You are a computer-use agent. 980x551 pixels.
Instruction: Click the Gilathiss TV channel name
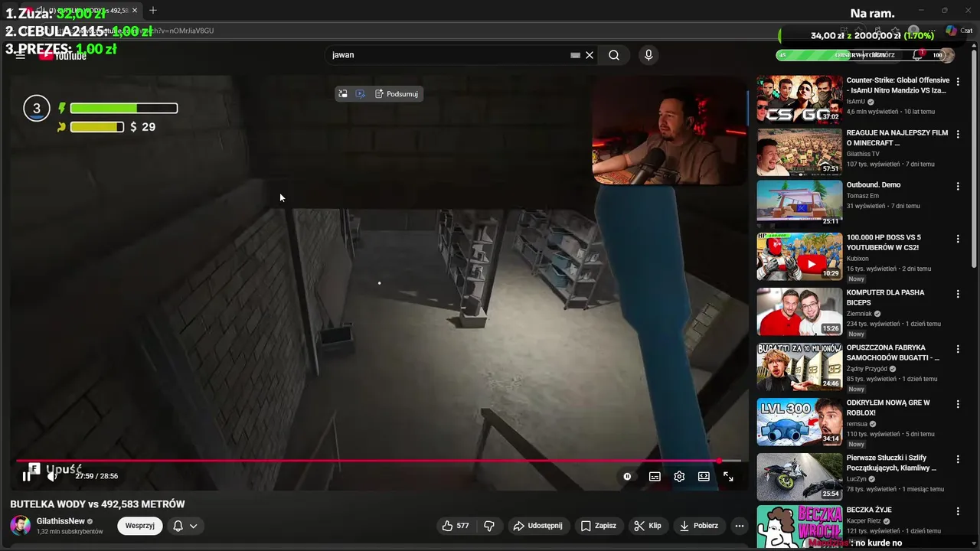click(x=863, y=154)
